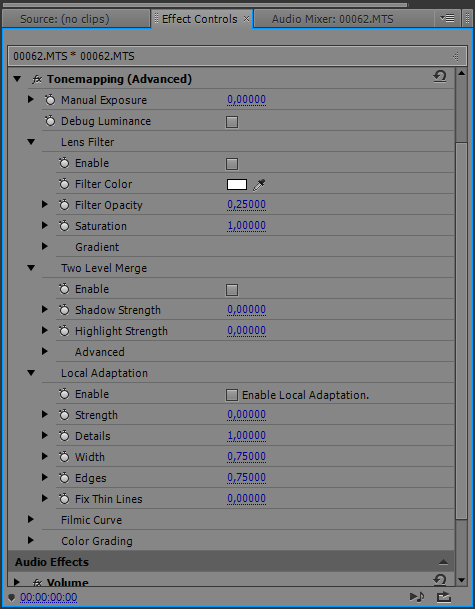
Task: Toggle stopwatch for Filter Color
Action: 64,184
